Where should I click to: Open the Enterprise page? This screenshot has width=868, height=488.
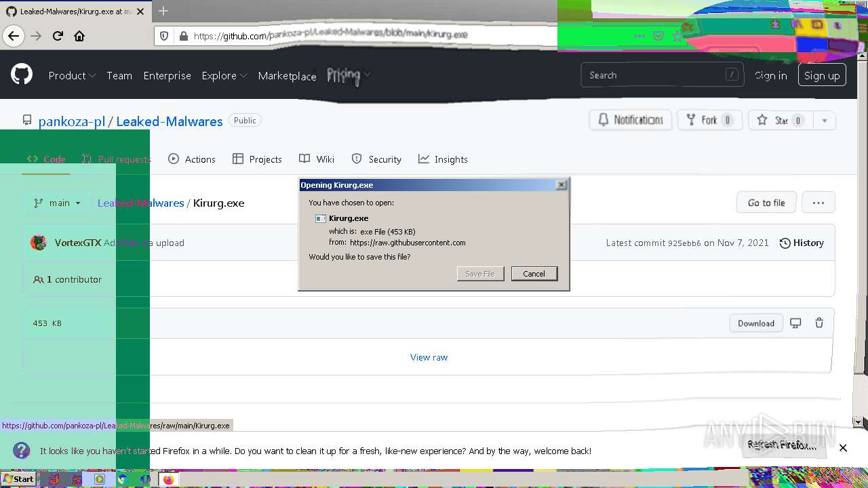coord(167,75)
